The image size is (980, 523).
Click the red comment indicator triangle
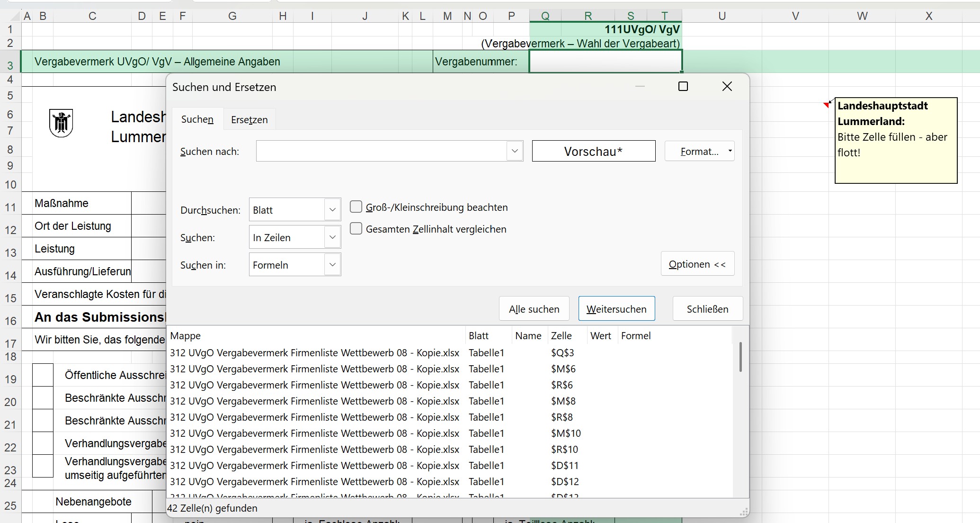point(827,104)
